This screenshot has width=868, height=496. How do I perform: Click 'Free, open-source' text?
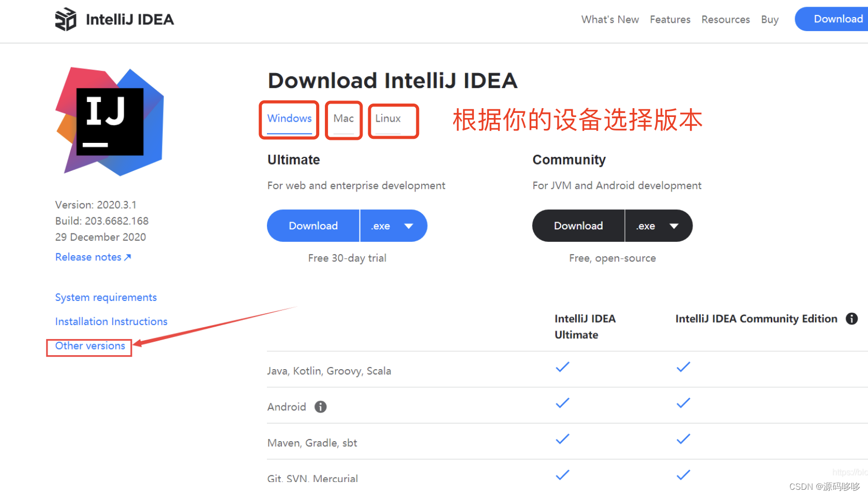click(612, 258)
